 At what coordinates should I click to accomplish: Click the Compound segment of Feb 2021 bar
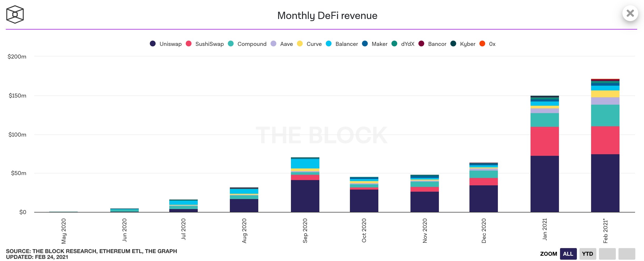[605, 115]
